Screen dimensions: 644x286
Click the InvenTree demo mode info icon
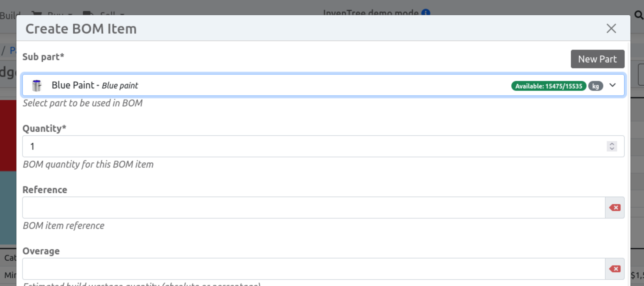[426, 13]
